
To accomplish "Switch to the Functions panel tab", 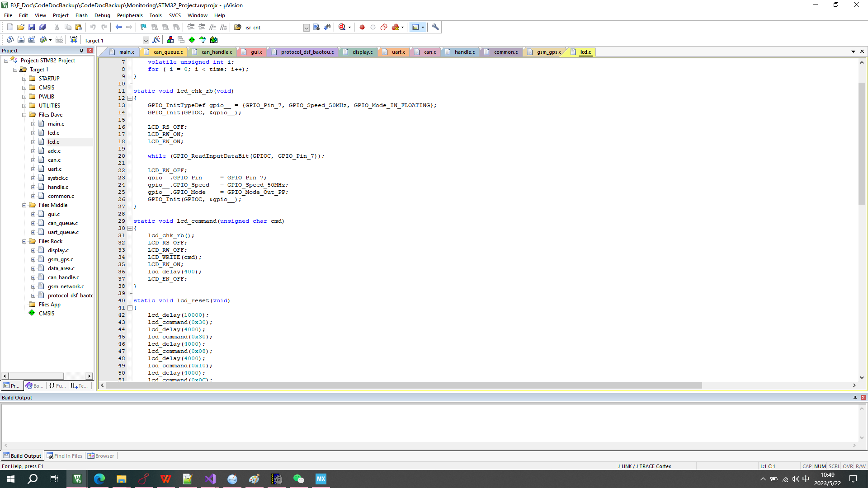I will (x=57, y=386).
